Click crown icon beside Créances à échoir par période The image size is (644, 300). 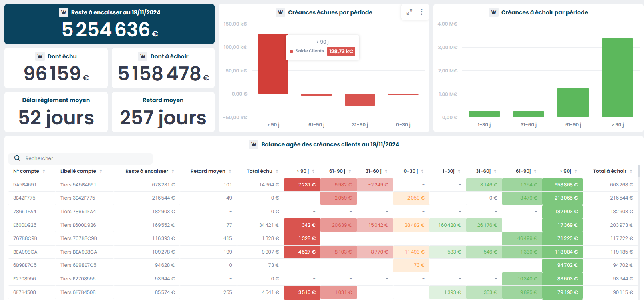click(x=493, y=12)
